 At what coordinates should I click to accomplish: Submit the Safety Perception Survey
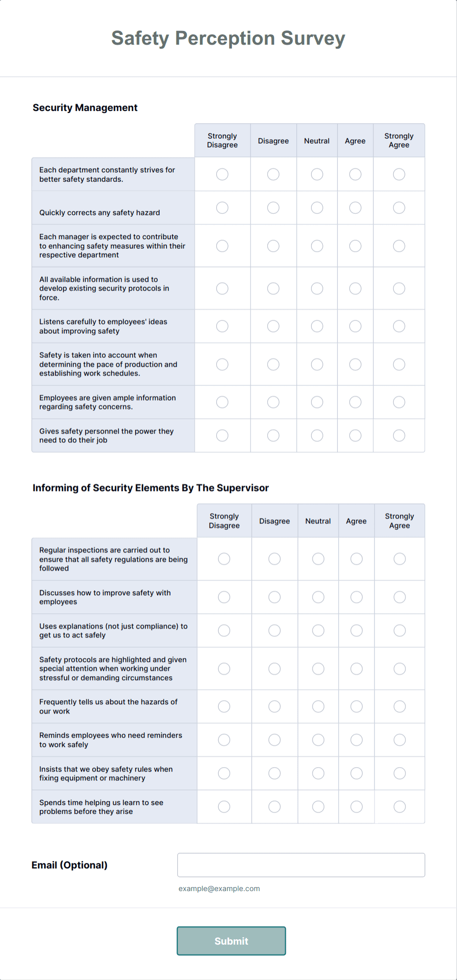(231, 940)
